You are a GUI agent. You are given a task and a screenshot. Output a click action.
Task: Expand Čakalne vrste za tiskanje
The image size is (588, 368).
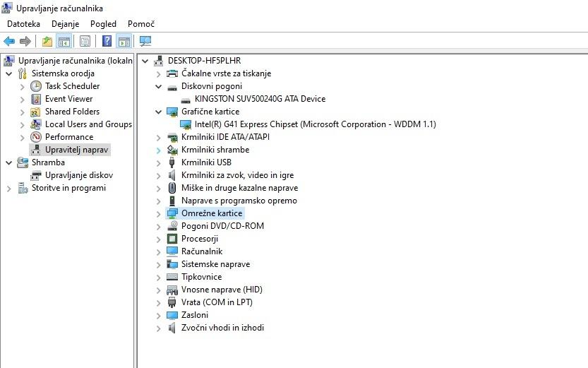(x=159, y=74)
